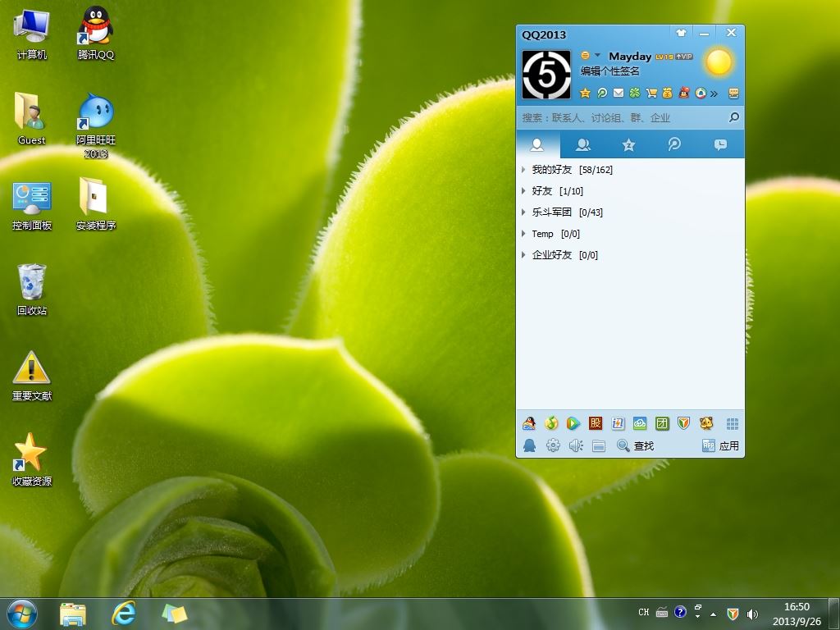Show hidden tray icons arrow

713,614
